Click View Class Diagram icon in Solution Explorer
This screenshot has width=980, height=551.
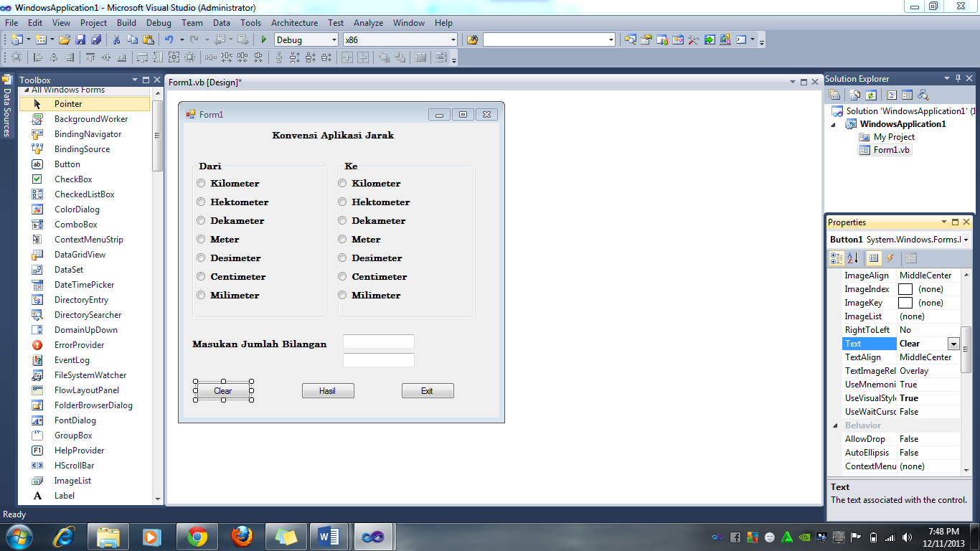click(923, 95)
